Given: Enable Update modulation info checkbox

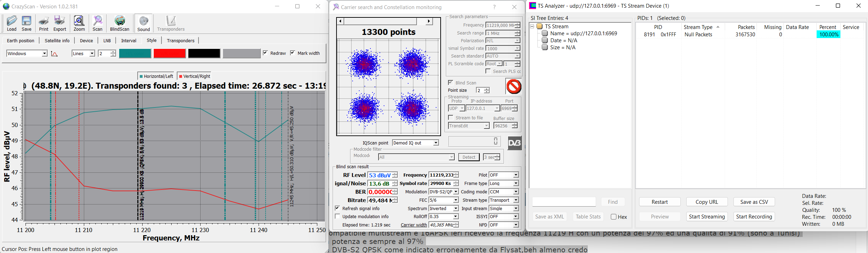Looking at the screenshot, I should 337,216.
